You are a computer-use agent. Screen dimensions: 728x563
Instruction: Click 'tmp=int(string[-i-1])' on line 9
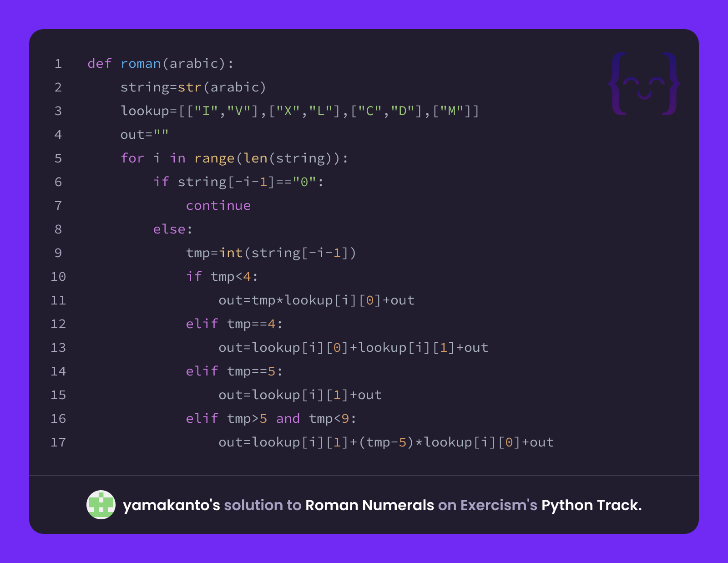pos(271,253)
